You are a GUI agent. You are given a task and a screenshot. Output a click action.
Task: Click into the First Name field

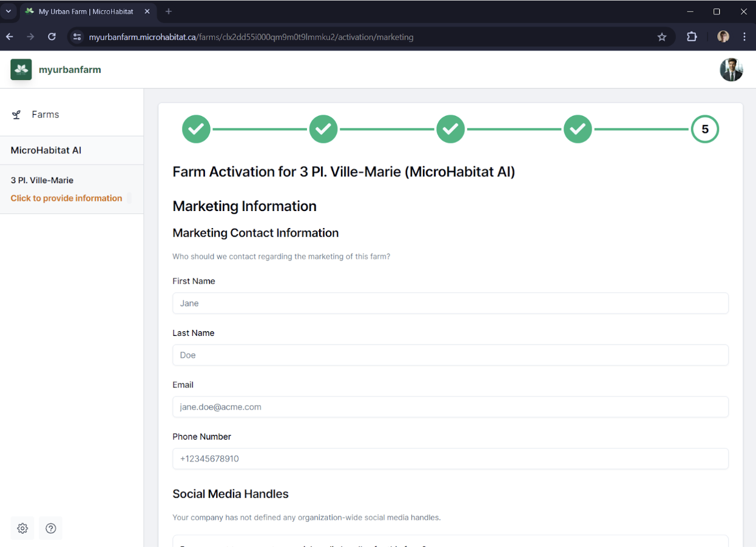pyautogui.click(x=450, y=303)
